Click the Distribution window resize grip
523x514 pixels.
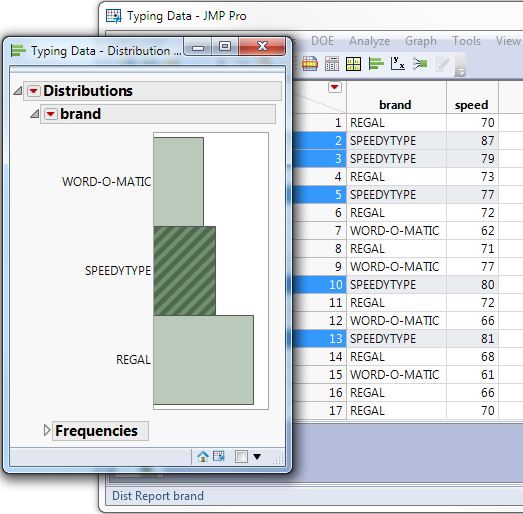pyautogui.click(x=278, y=459)
